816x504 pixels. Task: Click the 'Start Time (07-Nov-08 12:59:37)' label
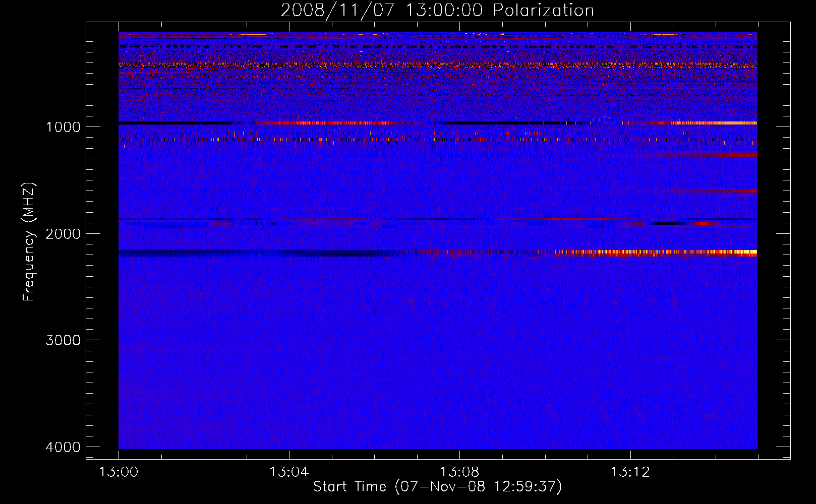[x=437, y=487]
